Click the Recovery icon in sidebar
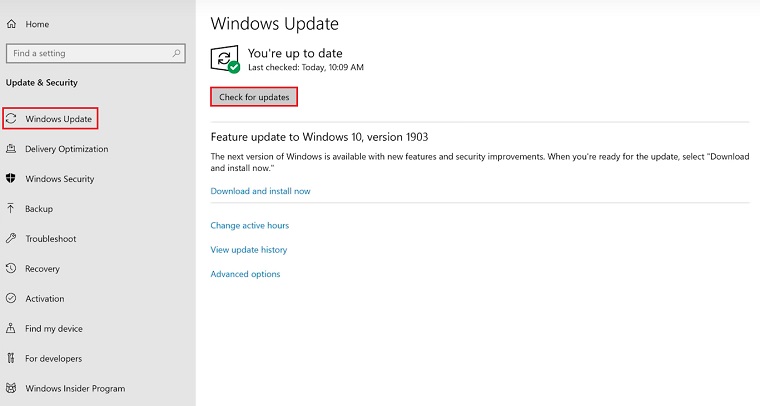This screenshot has height=406, width=760. 11,269
